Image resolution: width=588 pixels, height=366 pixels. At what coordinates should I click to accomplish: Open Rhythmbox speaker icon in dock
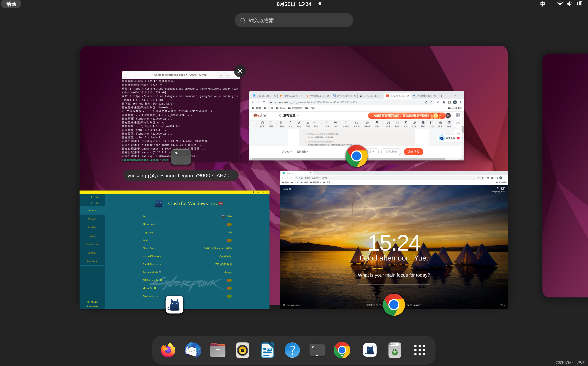click(x=243, y=350)
